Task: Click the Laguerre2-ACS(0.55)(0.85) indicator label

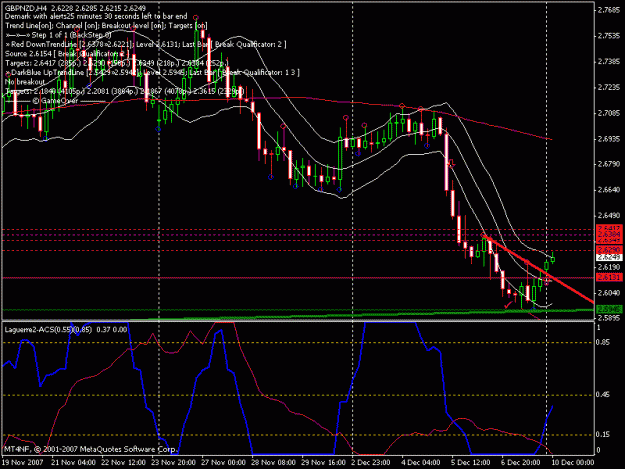Action: click(x=48, y=330)
